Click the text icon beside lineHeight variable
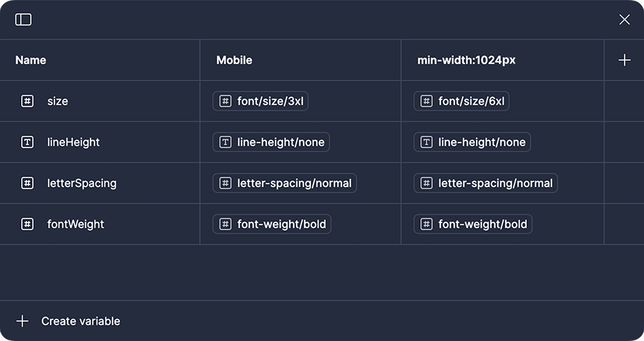The width and height of the screenshot is (644, 341). pyautogui.click(x=27, y=142)
